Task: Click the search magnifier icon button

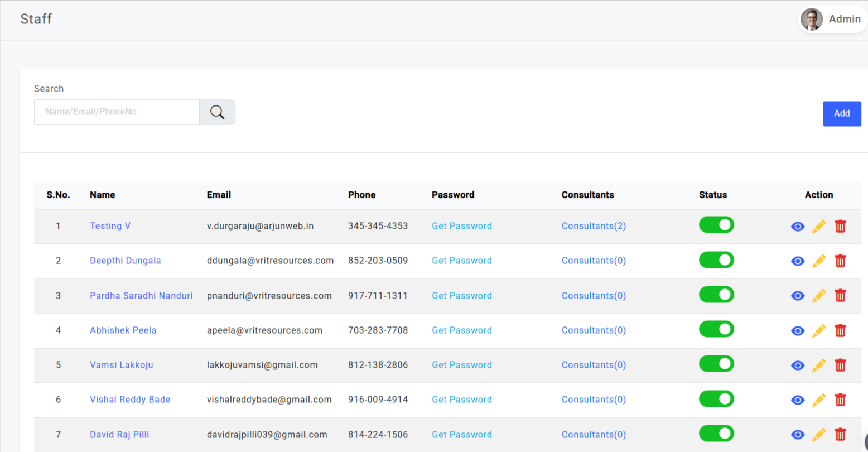Action: point(218,112)
